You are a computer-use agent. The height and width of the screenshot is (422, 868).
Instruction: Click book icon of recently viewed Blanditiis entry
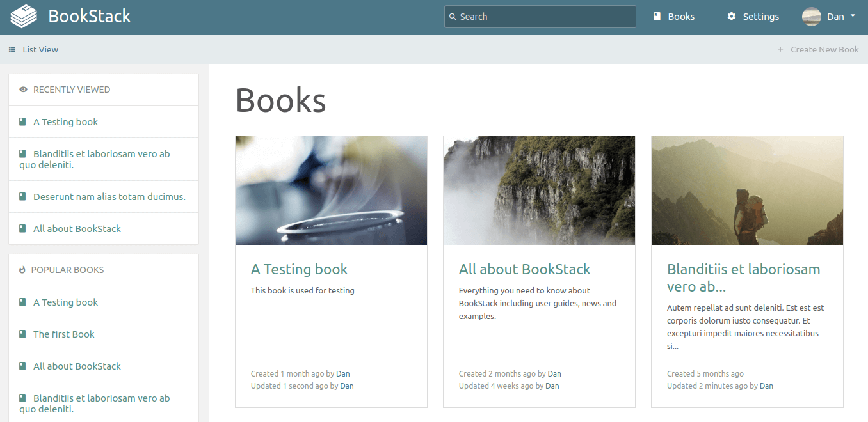pyautogui.click(x=23, y=153)
